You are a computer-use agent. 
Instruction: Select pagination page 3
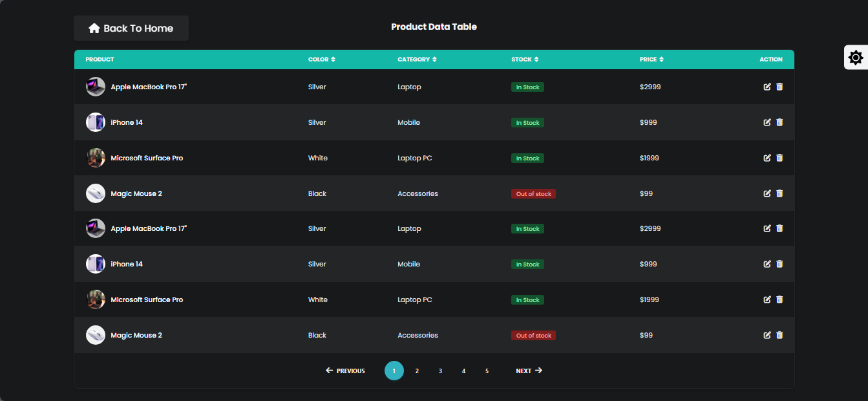pyautogui.click(x=440, y=371)
